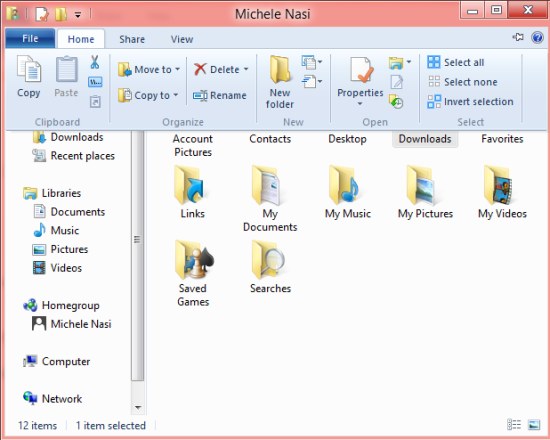Toggle the ribbon pin icon
550x440 pixels.
coord(518,37)
